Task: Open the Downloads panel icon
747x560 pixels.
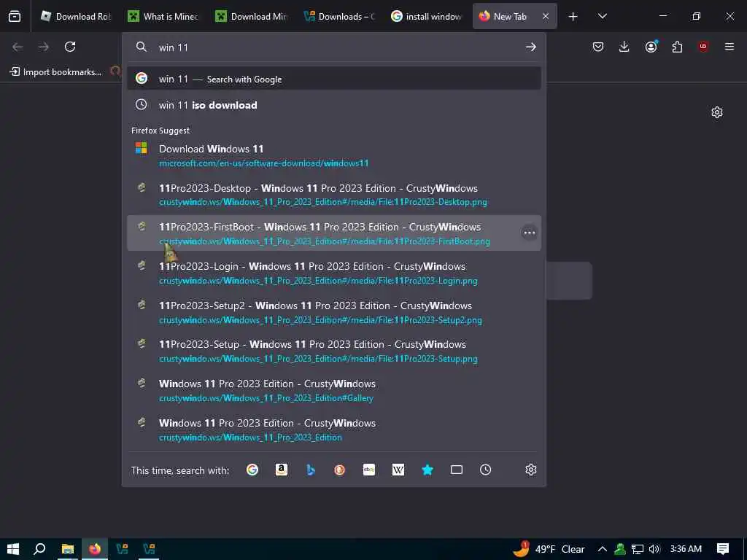Action: pyautogui.click(x=624, y=47)
